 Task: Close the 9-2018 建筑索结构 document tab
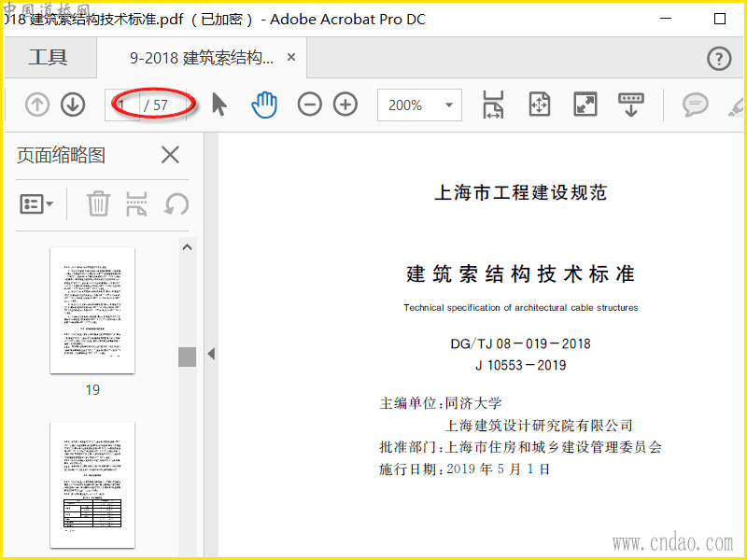click(291, 57)
